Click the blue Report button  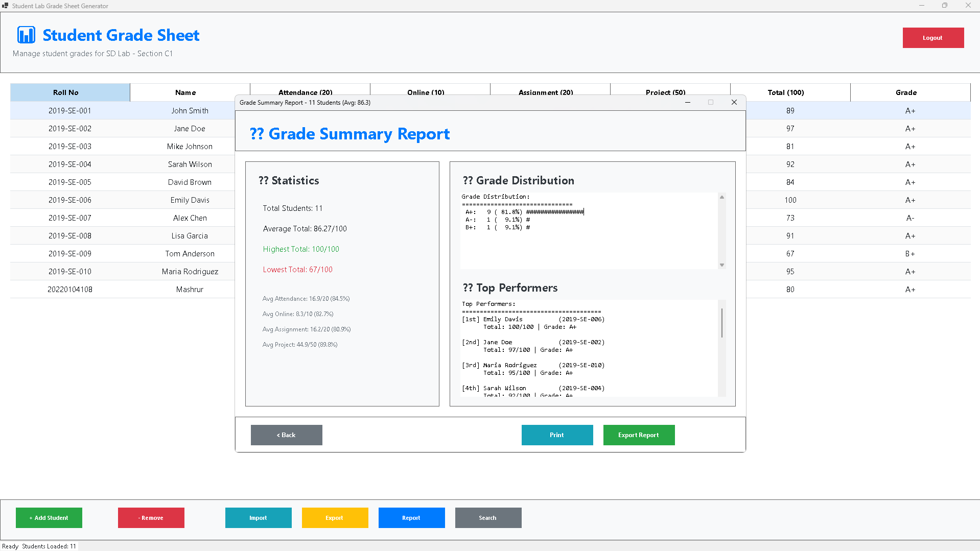tap(412, 518)
